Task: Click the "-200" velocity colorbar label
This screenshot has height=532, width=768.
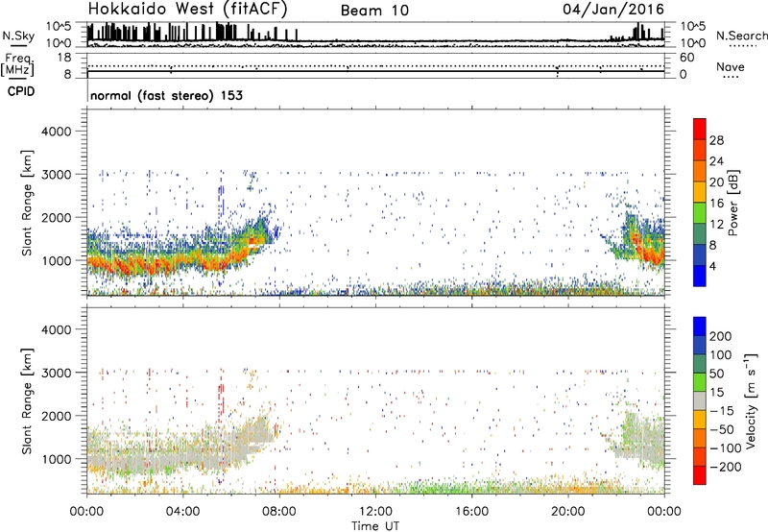Action: [x=726, y=467]
